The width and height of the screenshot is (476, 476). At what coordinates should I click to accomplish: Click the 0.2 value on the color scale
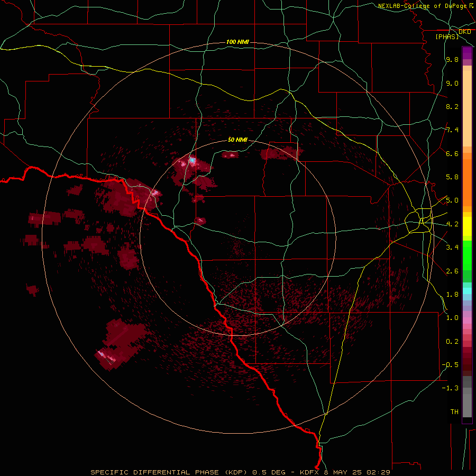(452, 341)
